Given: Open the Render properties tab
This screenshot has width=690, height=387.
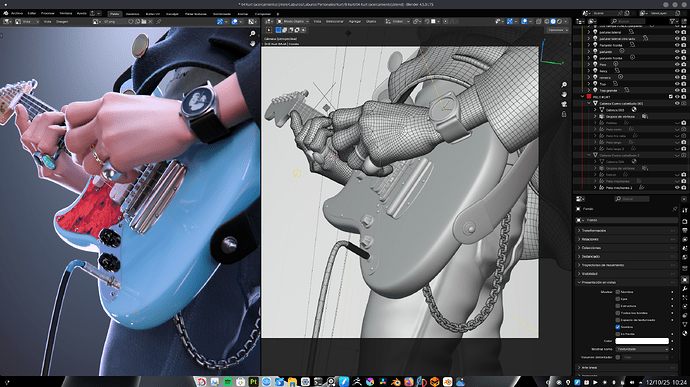Looking at the screenshot, I should click(x=685, y=221).
